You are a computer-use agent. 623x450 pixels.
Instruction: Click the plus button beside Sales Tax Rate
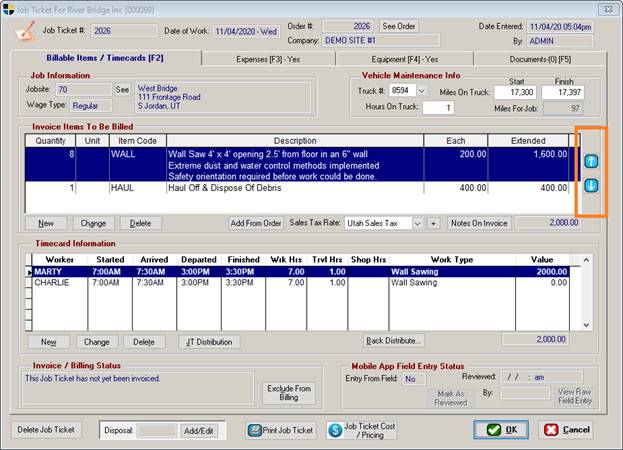click(x=434, y=222)
